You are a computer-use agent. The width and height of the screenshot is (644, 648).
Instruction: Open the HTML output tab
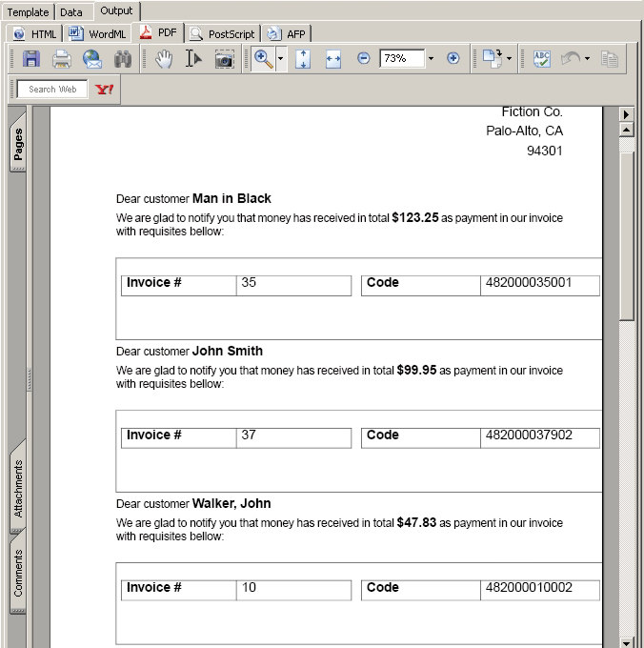pos(34,34)
